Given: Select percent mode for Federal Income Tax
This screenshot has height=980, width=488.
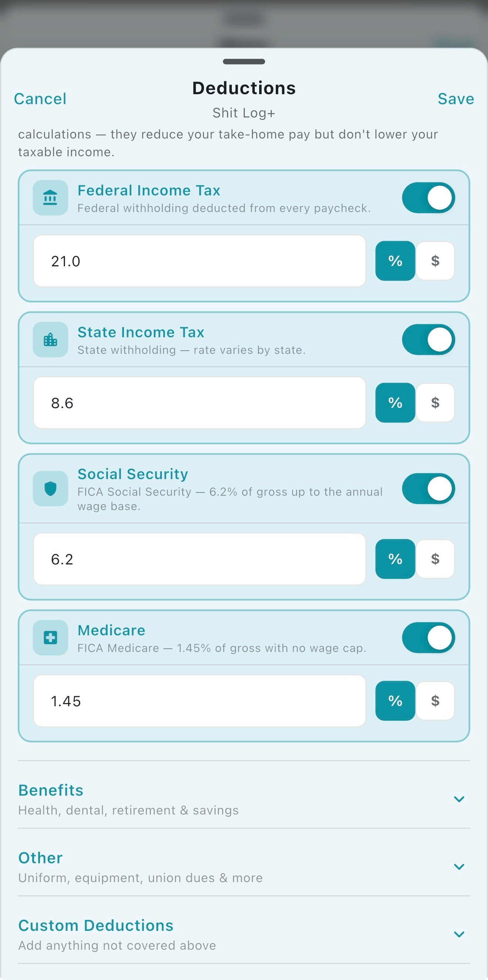Looking at the screenshot, I should (395, 261).
